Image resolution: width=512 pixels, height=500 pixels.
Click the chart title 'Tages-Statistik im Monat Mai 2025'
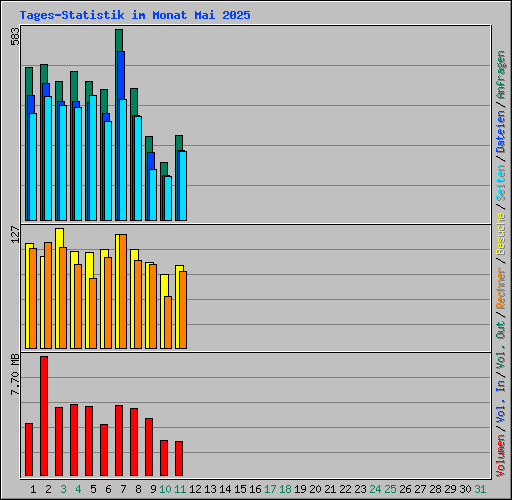coord(135,15)
